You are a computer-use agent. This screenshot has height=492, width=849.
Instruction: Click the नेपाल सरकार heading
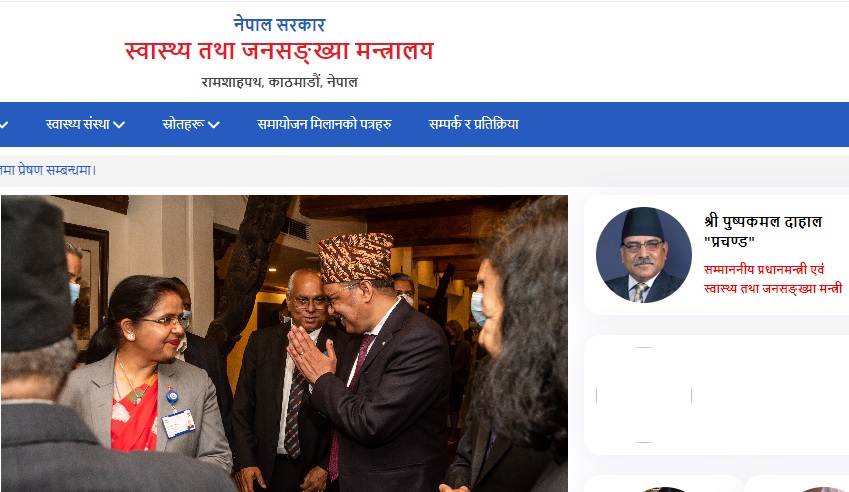tap(279, 24)
